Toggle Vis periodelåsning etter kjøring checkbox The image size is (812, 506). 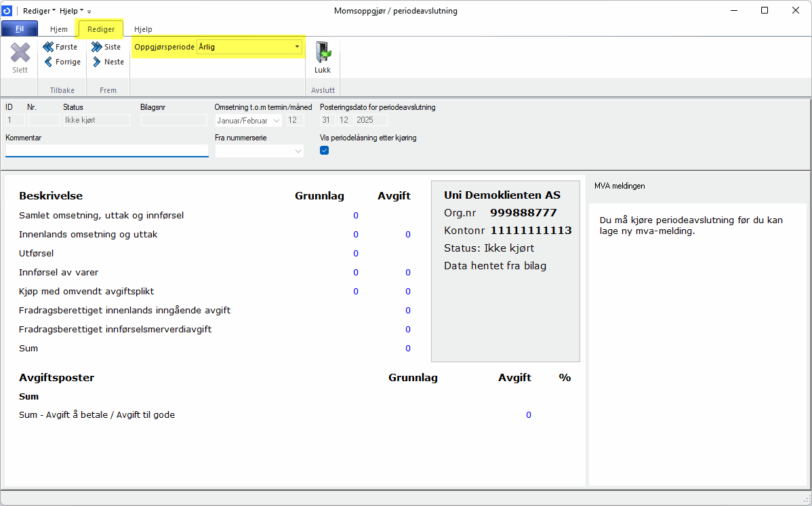(324, 151)
